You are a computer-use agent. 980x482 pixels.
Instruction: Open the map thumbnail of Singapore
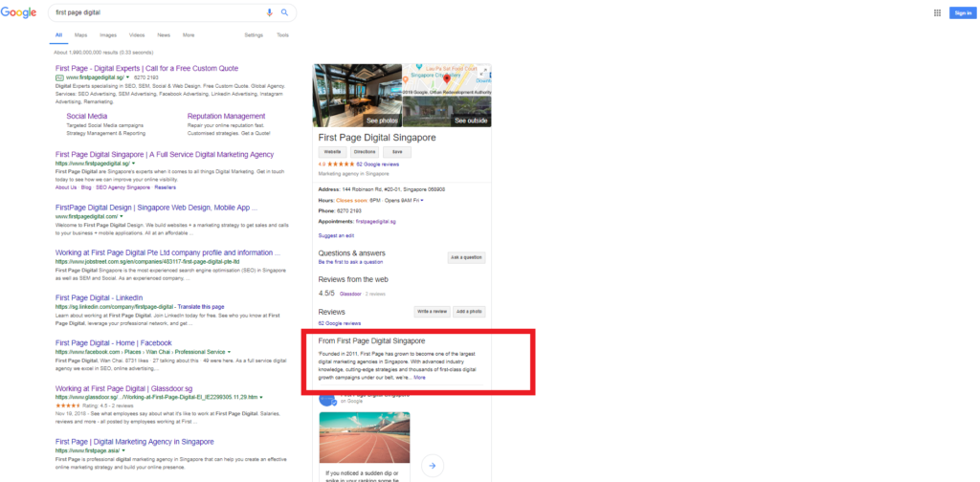pyautogui.click(x=447, y=79)
